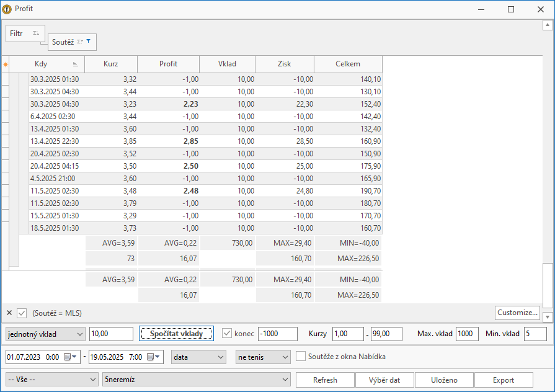Select row 4.5.2025 21:00
Screen dimensions: 555x392
[x=206, y=179]
